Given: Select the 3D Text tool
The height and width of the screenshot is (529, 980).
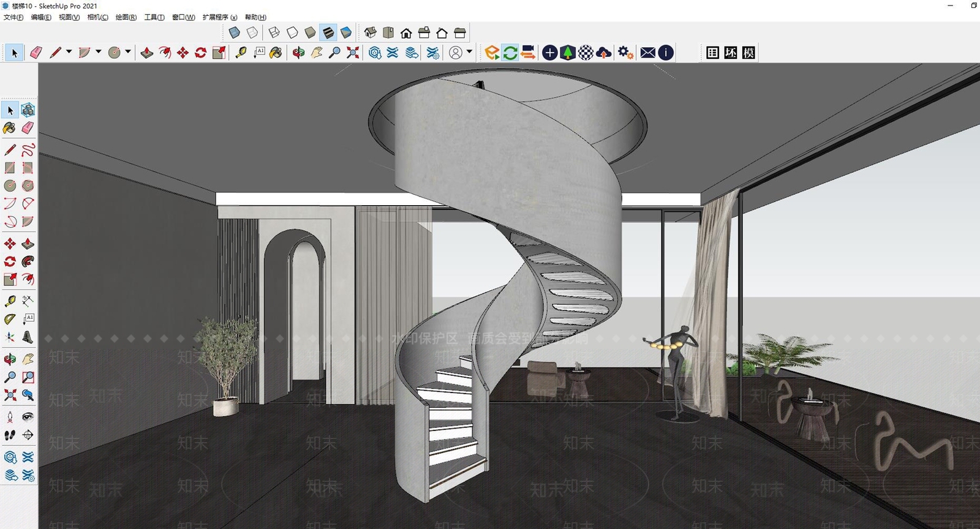Looking at the screenshot, I should tap(28, 337).
